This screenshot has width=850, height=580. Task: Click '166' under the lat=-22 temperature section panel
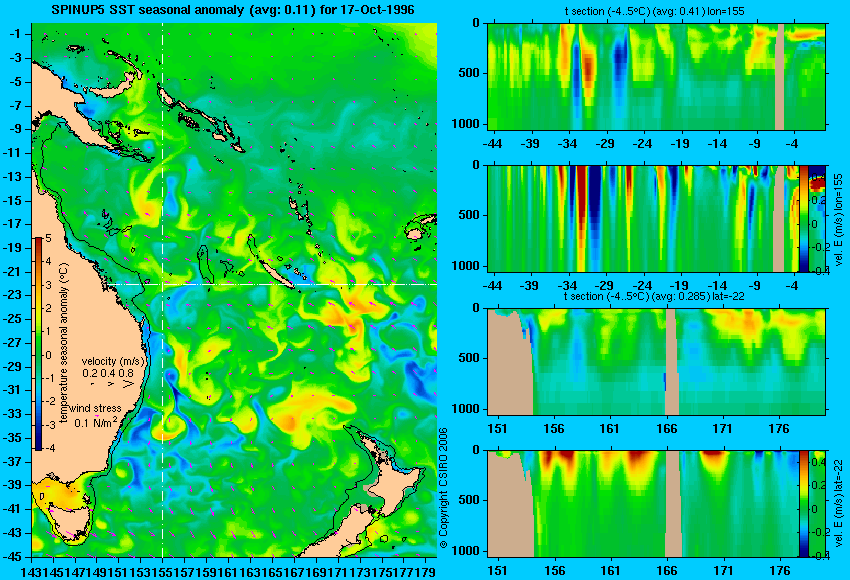[x=666, y=429]
